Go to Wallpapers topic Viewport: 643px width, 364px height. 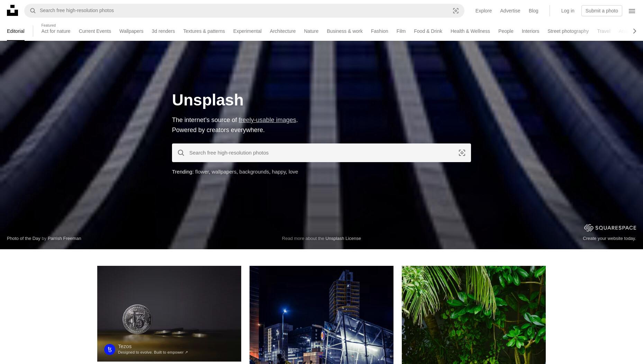click(131, 31)
